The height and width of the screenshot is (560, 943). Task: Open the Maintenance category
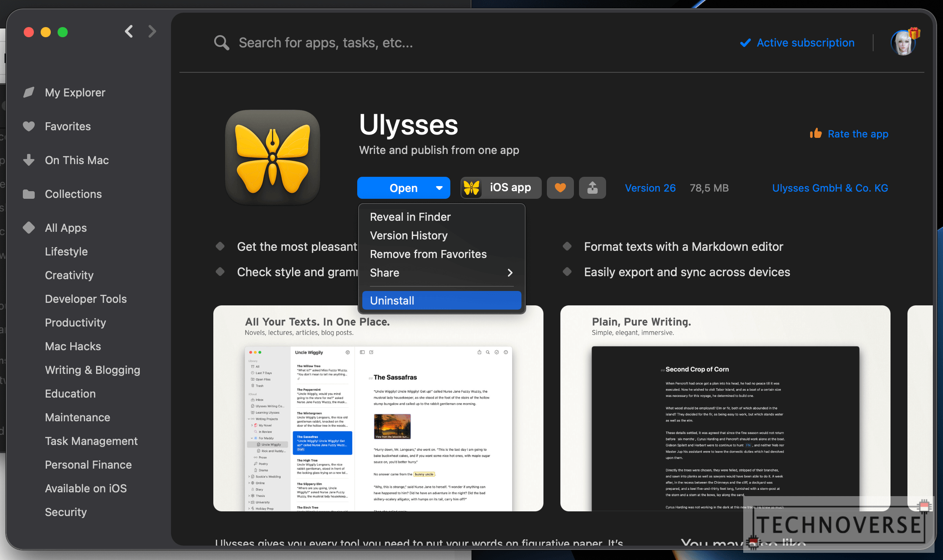coord(77,417)
